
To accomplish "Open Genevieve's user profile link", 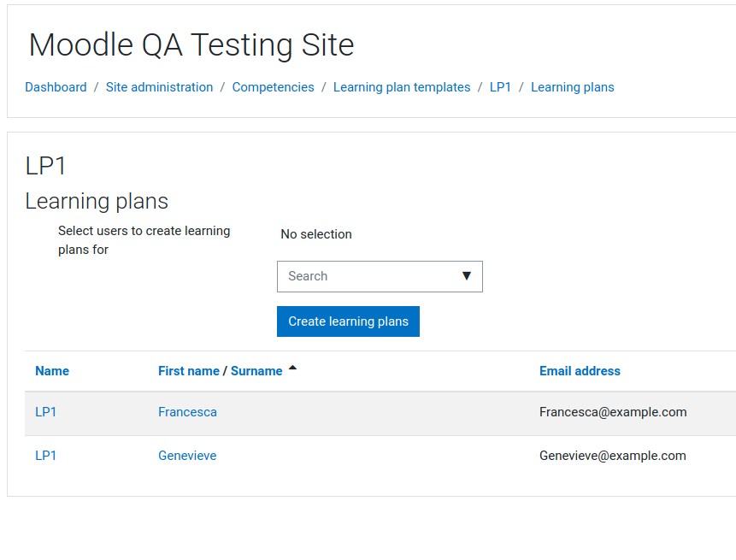I will click(x=187, y=456).
